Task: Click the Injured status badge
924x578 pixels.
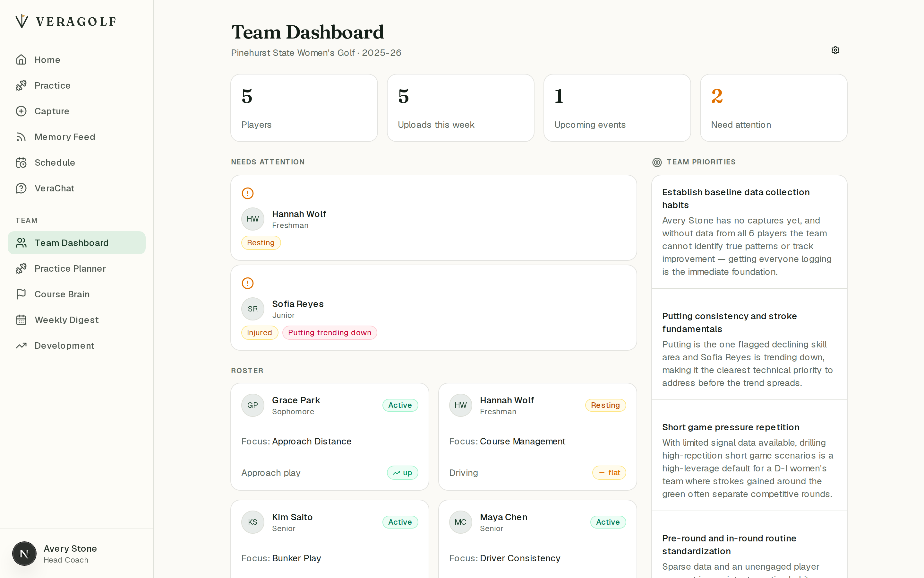Action: [260, 333]
